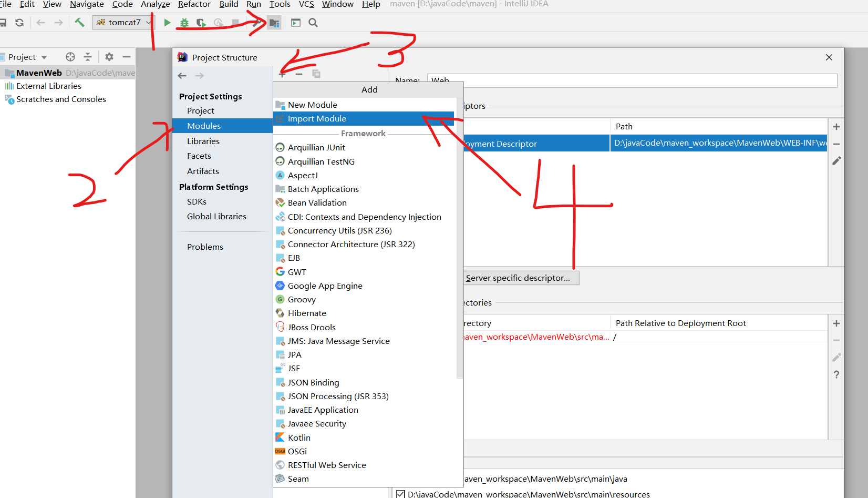
Task: Click the main toolbar Back arrow
Action: (x=40, y=23)
